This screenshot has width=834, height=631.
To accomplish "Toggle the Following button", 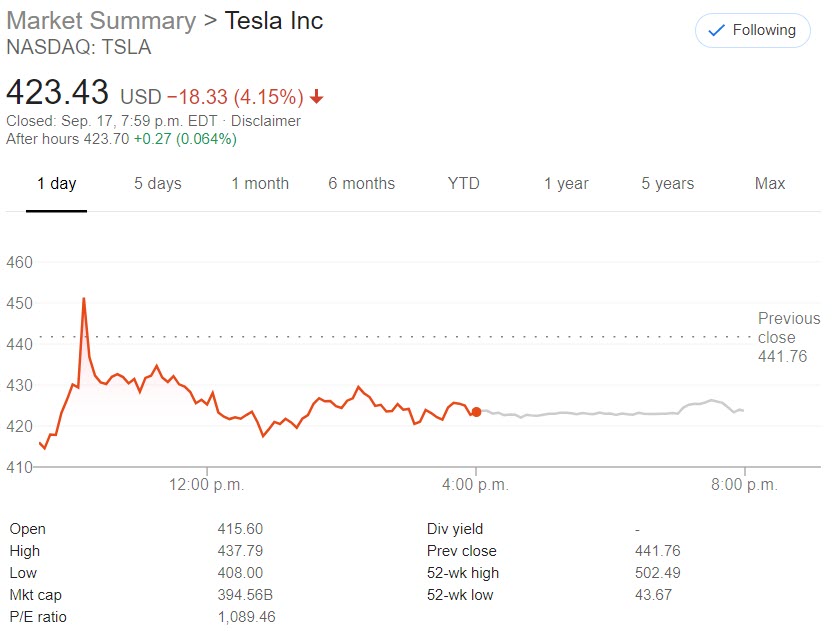I will click(x=752, y=30).
